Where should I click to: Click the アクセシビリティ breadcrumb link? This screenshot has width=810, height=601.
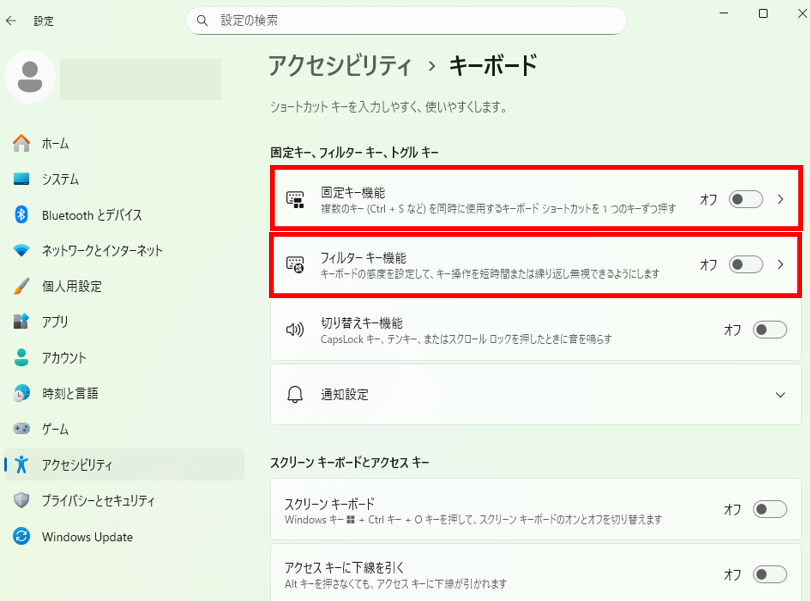coord(340,66)
